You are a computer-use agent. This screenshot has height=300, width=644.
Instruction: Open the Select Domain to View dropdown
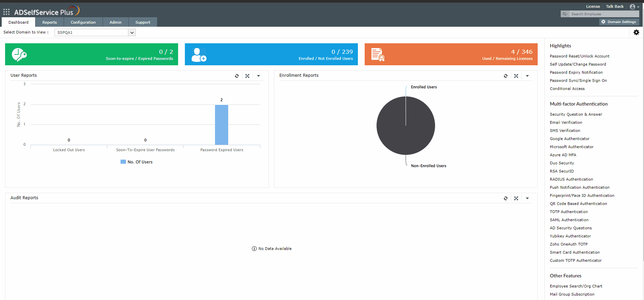[95, 32]
